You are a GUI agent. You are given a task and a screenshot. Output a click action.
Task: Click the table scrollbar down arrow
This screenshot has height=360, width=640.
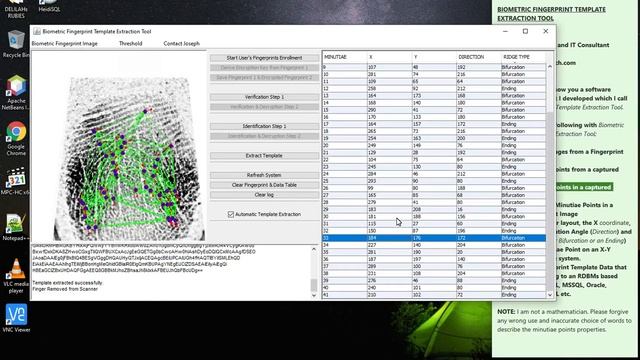coord(550,295)
